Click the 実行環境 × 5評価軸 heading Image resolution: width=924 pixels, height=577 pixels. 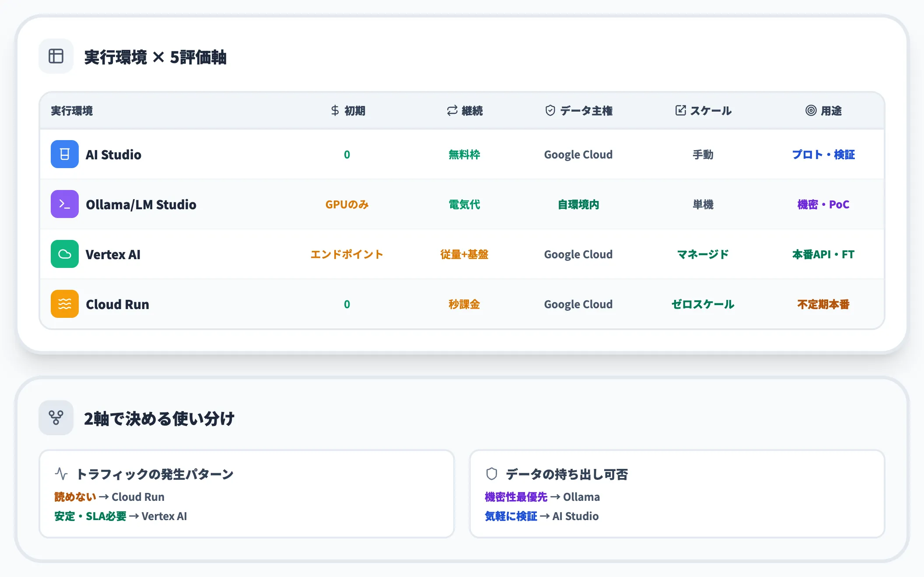tap(155, 57)
